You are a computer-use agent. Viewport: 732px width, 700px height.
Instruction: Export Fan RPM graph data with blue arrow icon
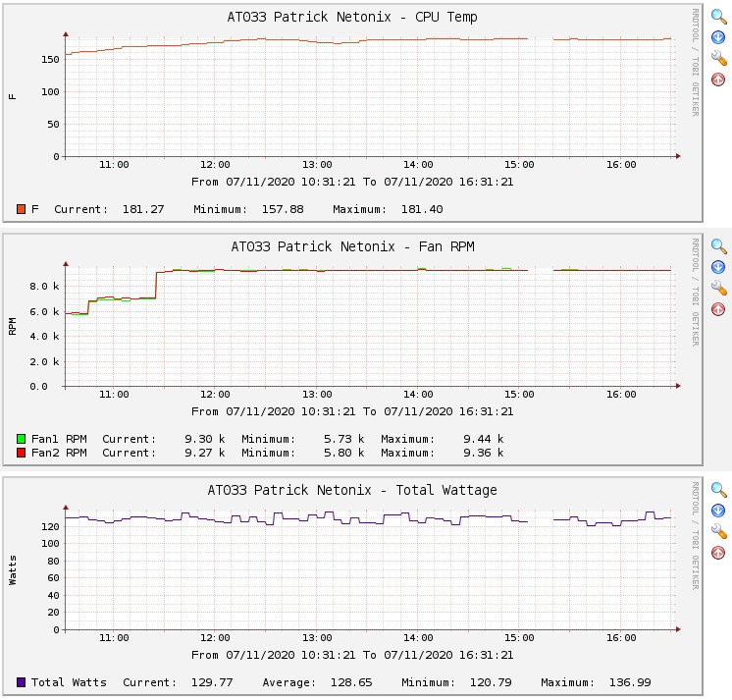click(718, 267)
